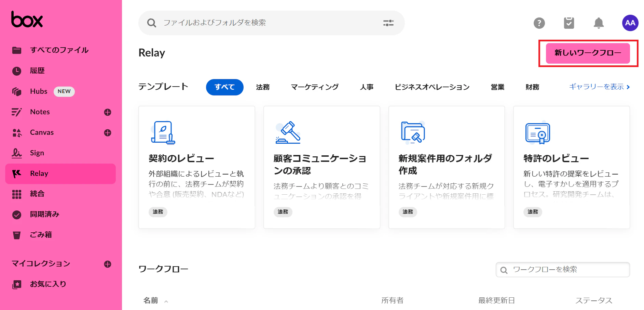Open 新規案件用のフォルダ作成 template title
The image size is (644, 310).
pos(445,165)
